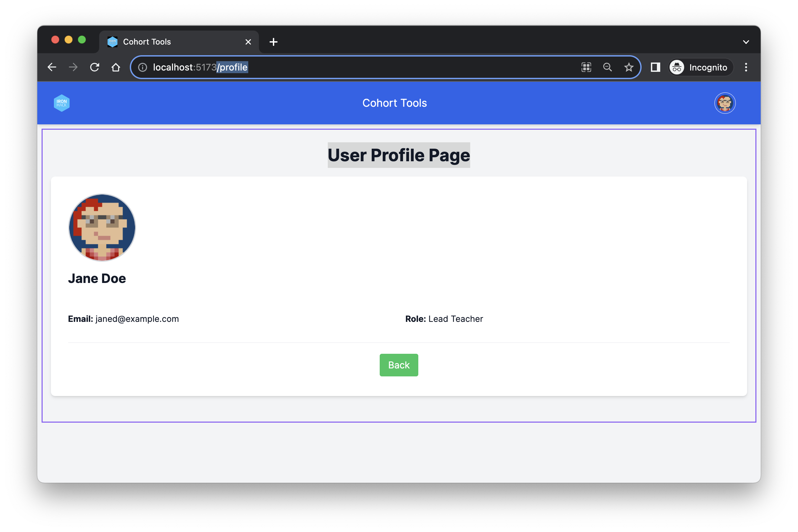The height and width of the screenshot is (532, 798).
Task: Click the zoom magnifier icon in address bar
Action: click(x=608, y=67)
